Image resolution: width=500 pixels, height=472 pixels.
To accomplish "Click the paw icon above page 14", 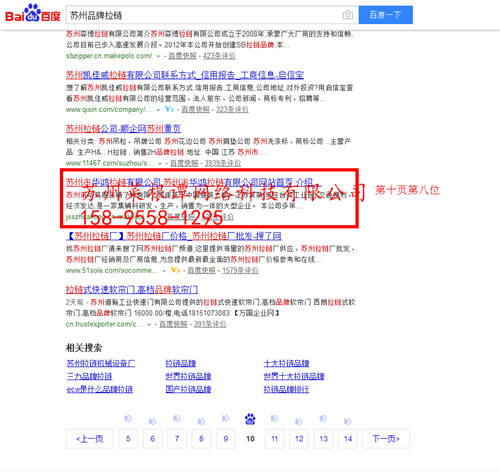I will click(x=348, y=421).
